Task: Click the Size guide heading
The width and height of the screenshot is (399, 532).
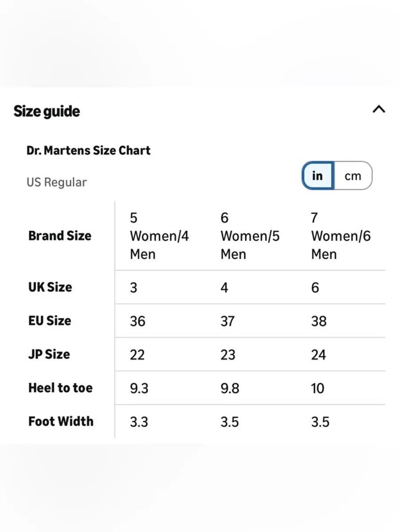Action: (47, 111)
